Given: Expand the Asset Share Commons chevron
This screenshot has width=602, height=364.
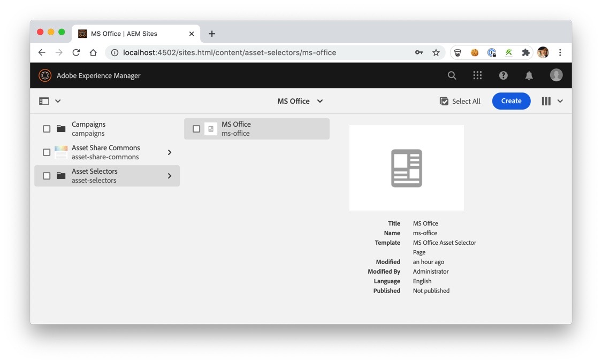Looking at the screenshot, I should click(169, 152).
